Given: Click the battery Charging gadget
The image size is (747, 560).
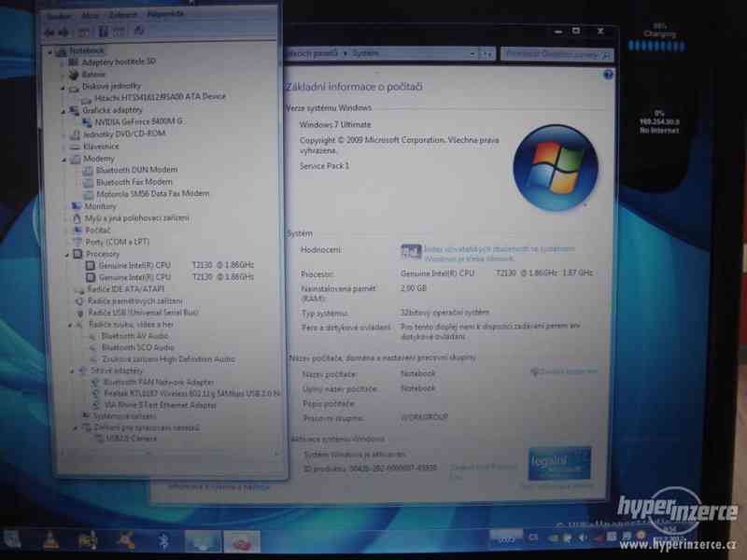Looking at the screenshot, I should coord(657,37).
